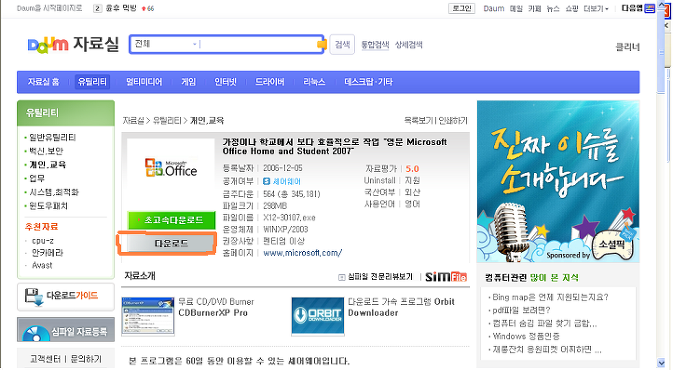673x370 pixels.
Task: Select the 인터넷 nav tab
Action: [225, 82]
